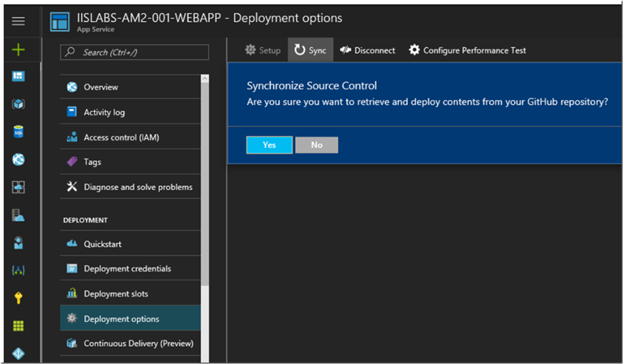Open the SQL databases icon
Viewport: 623px width, 364px height.
point(18,132)
